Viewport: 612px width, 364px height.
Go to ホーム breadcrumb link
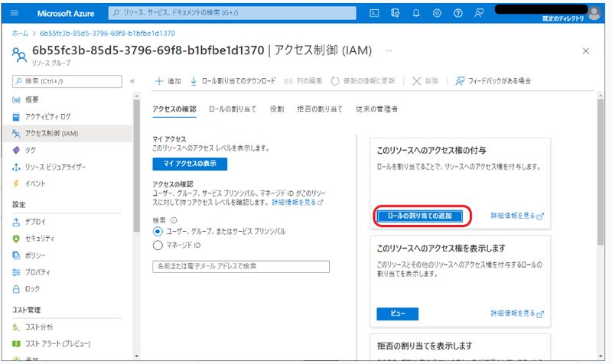click(x=20, y=34)
